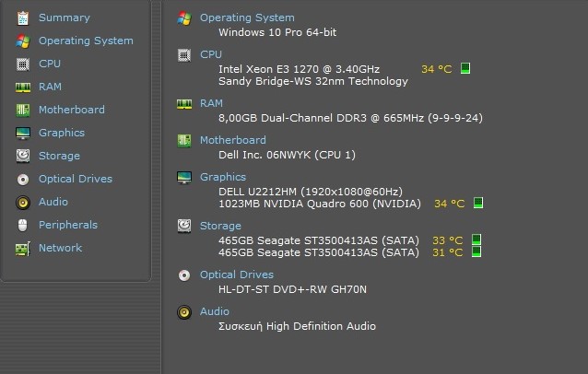Click the green CPU temperature indicator icon
Screen dimensions: 588x374
pos(465,68)
